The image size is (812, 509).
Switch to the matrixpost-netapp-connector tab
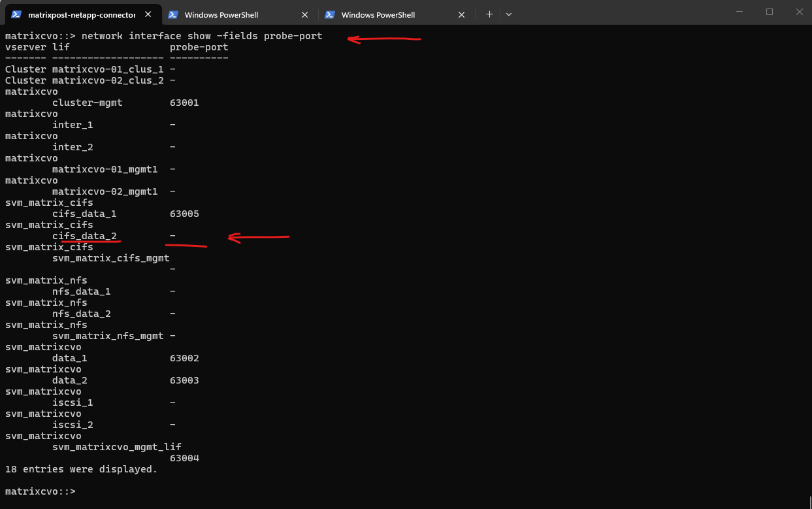(81, 14)
